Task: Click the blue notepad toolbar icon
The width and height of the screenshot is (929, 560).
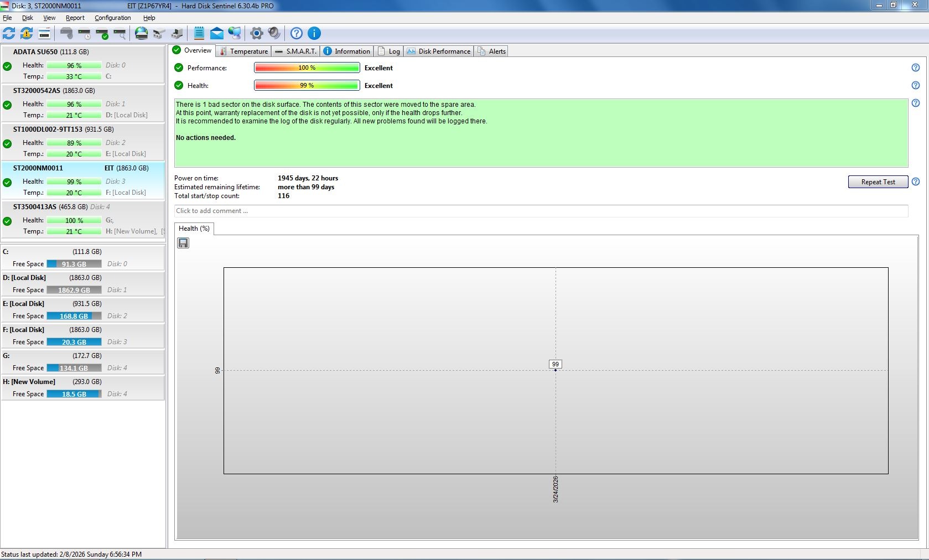Action: click(x=199, y=33)
